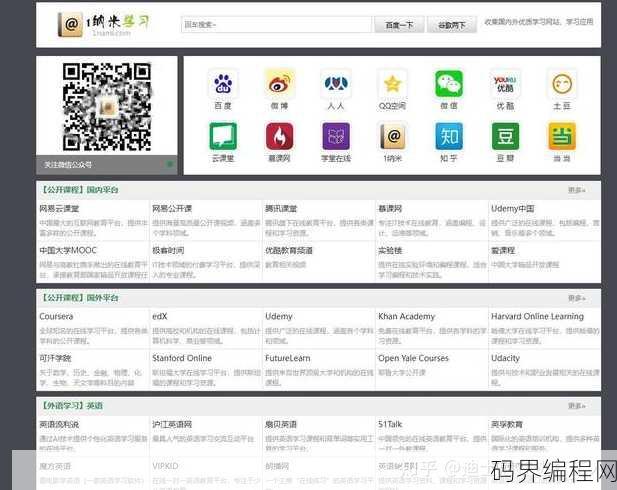Open the 51Talk link

coord(390,425)
